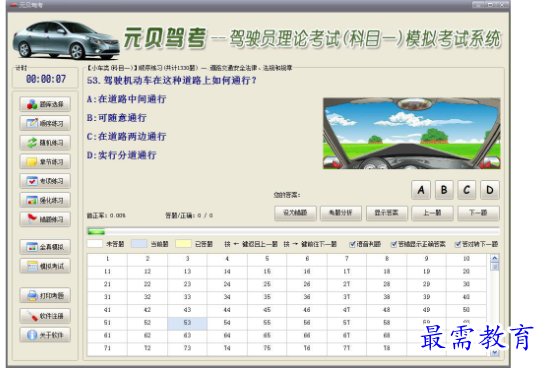Toggle show correct answer on error checkbox

(x=394, y=244)
